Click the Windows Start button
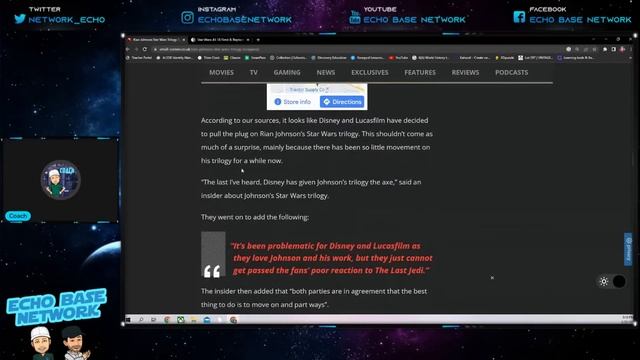 click(x=128, y=320)
